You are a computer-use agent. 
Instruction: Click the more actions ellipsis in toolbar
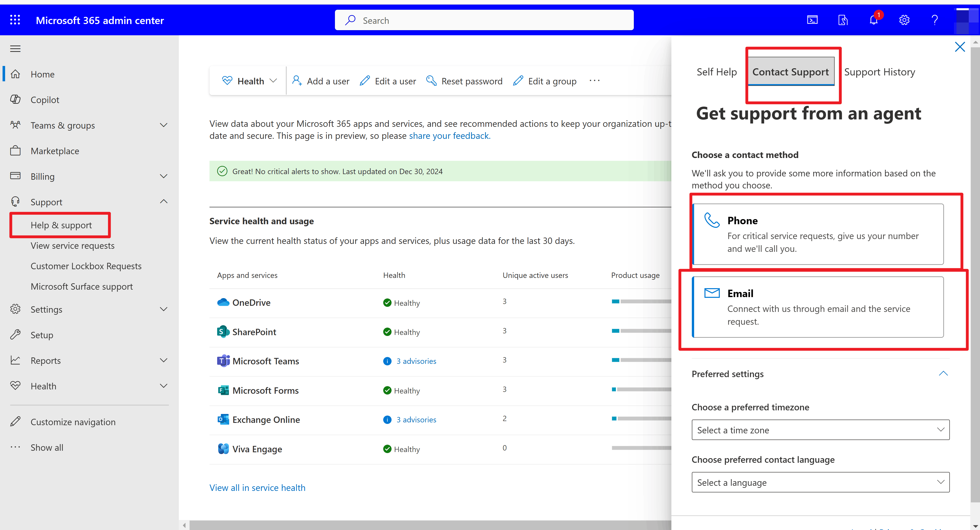(594, 81)
